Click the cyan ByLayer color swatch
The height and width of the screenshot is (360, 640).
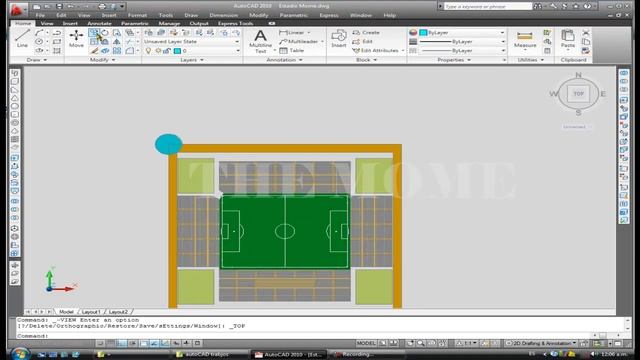[x=423, y=32]
